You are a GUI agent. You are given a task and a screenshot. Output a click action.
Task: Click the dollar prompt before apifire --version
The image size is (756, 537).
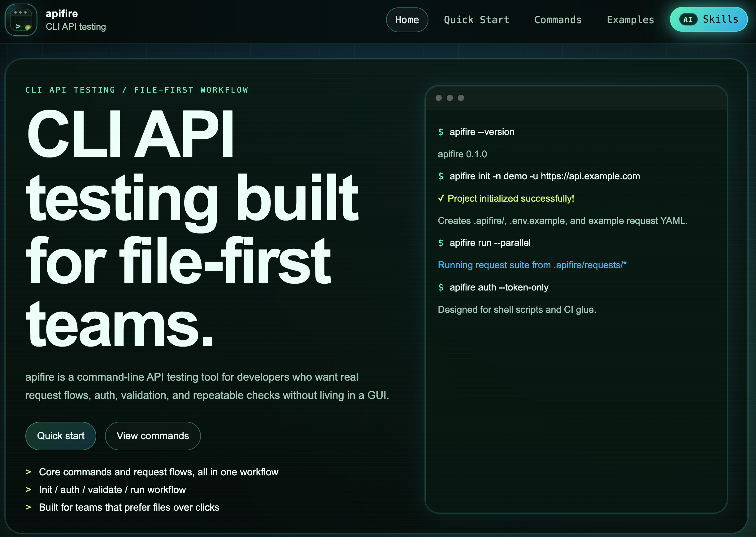(x=441, y=132)
